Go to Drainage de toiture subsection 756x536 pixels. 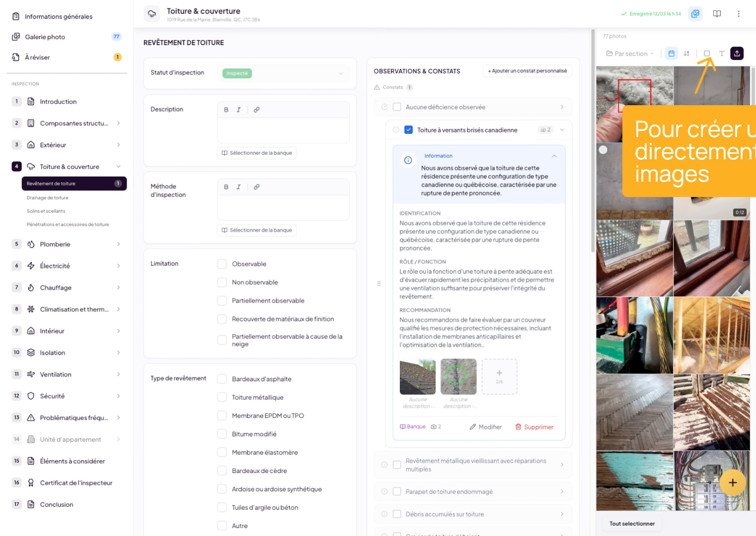tap(48, 198)
